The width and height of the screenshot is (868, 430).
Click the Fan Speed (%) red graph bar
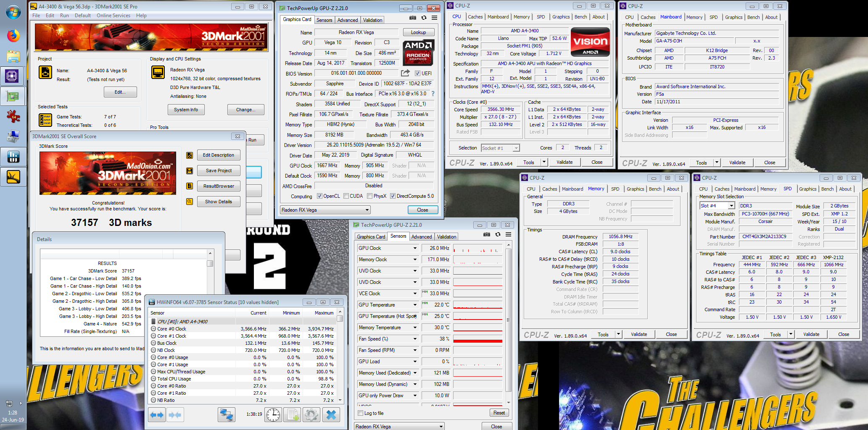pyautogui.click(x=478, y=341)
